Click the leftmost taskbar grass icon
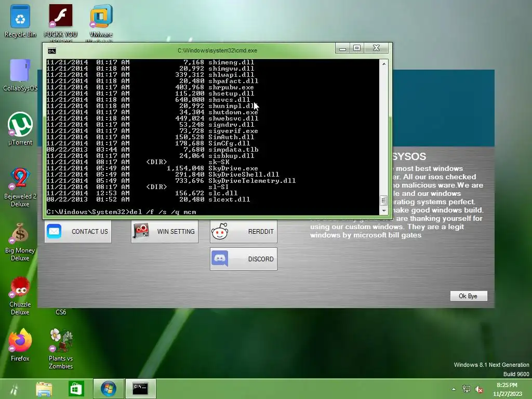Image resolution: width=532 pixels, height=399 pixels. click(14, 389)
